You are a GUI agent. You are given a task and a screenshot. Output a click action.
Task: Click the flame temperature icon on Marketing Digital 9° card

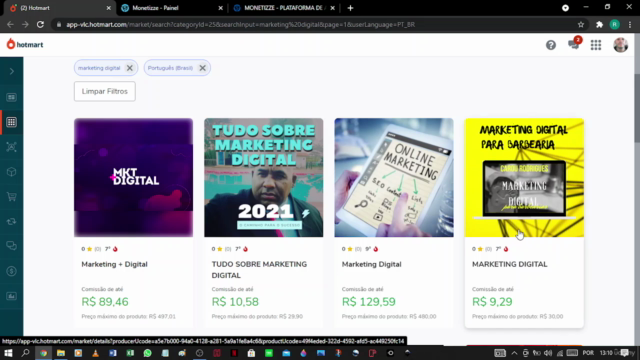(376, 249)
